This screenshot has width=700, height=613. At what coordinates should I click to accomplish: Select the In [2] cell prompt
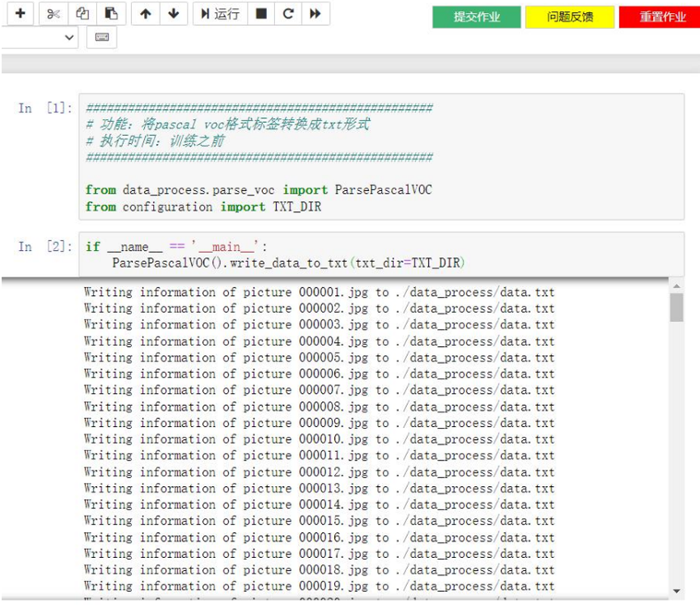[x=45, y=247]
